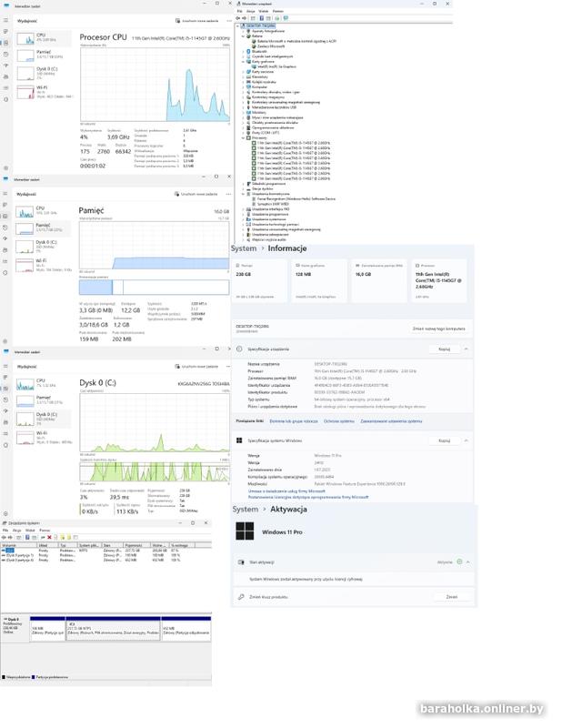This screenshot has height=728, width=562.
Task: Click red X delete icon in Disk Management toolbar
Action: 49,537
